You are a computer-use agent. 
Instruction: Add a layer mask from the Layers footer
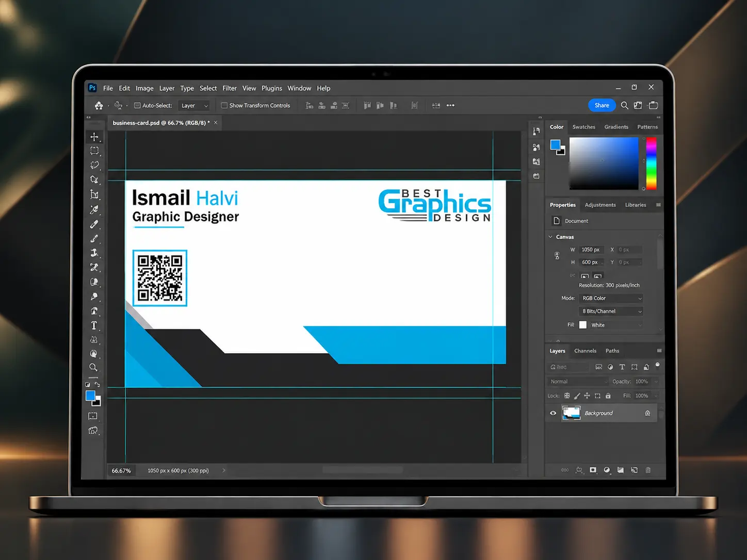click(x=593, y=470)
